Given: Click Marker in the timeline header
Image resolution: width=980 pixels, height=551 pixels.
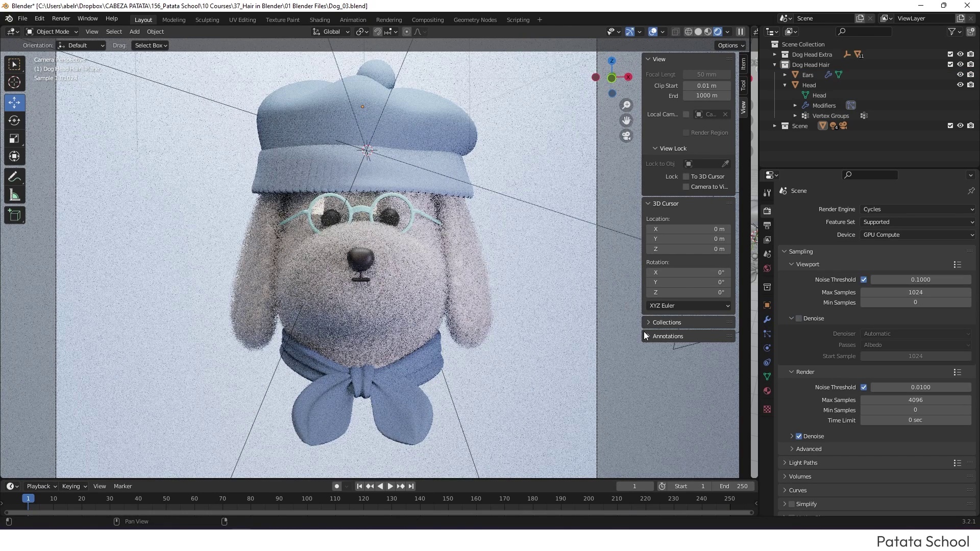Looking at the screenshot, I should 122,486.
